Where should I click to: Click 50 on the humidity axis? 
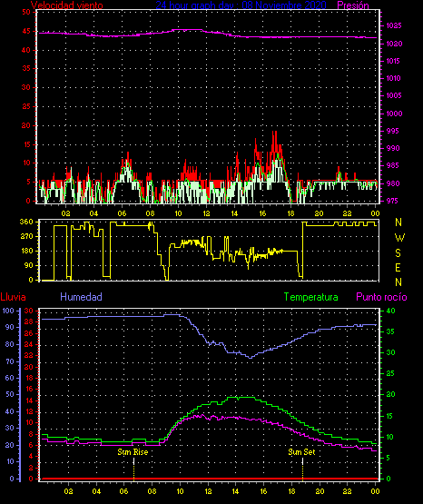pos(10,394)
